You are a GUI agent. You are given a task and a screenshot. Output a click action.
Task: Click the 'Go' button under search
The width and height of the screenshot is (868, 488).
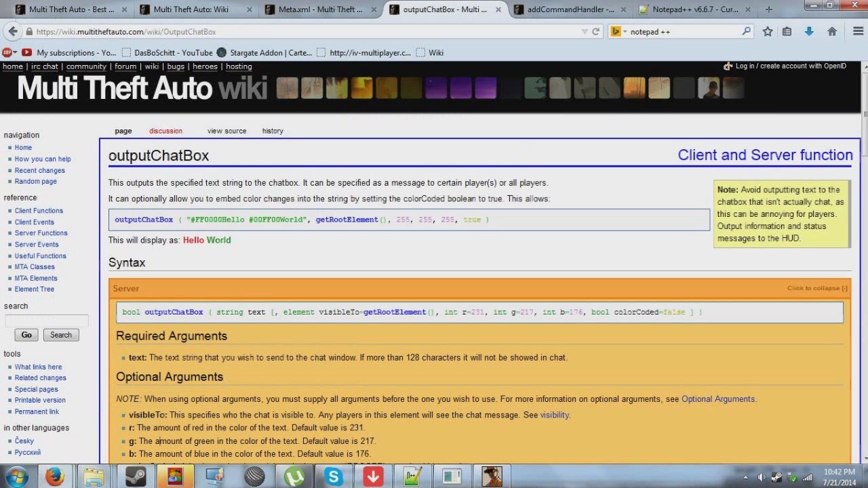pyautogui.click(x=26, y=335)
